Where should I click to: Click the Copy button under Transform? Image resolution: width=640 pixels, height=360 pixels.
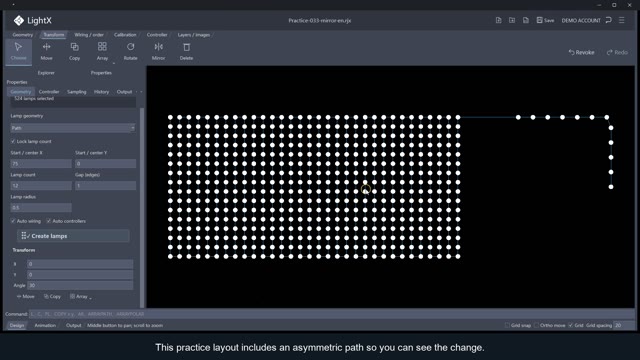(52, 296)
